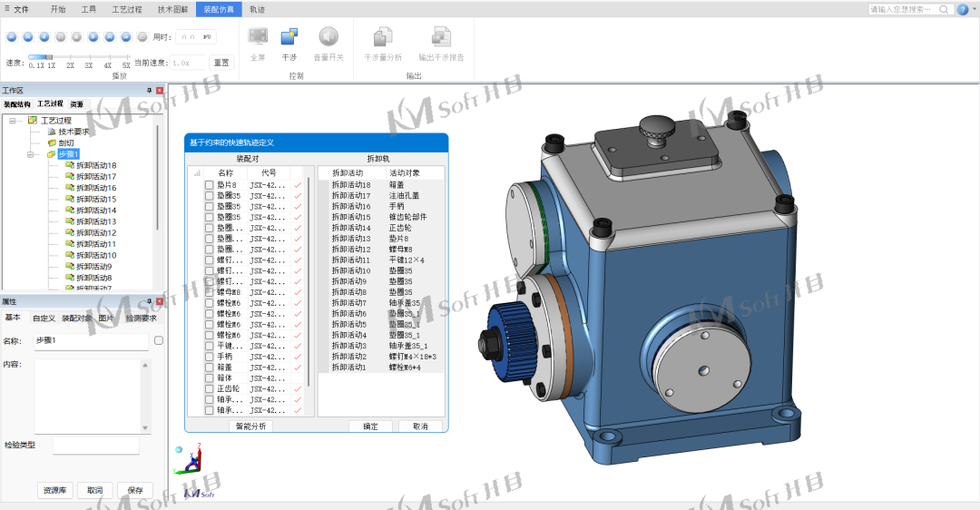Open the 装配结构 workspace tab
Screen dimensions: 980x510
16,104
